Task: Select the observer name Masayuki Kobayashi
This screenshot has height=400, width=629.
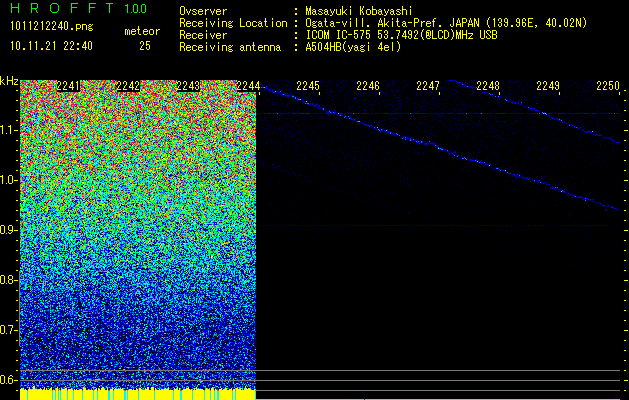Action: [359, 11]
